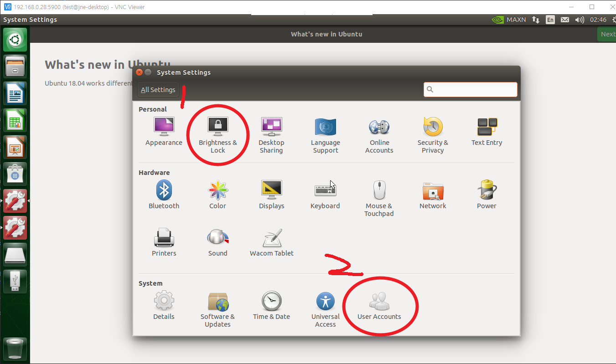Open the Files manager in launcher
Viewport: 616px width, 364px height.
pos(15,67)
